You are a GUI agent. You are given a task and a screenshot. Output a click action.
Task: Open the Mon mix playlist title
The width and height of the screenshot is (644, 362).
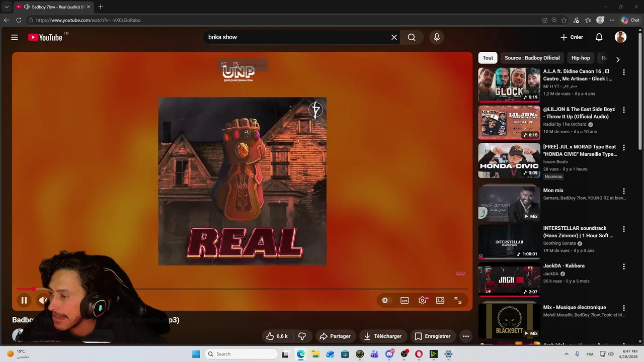[553, 191]
